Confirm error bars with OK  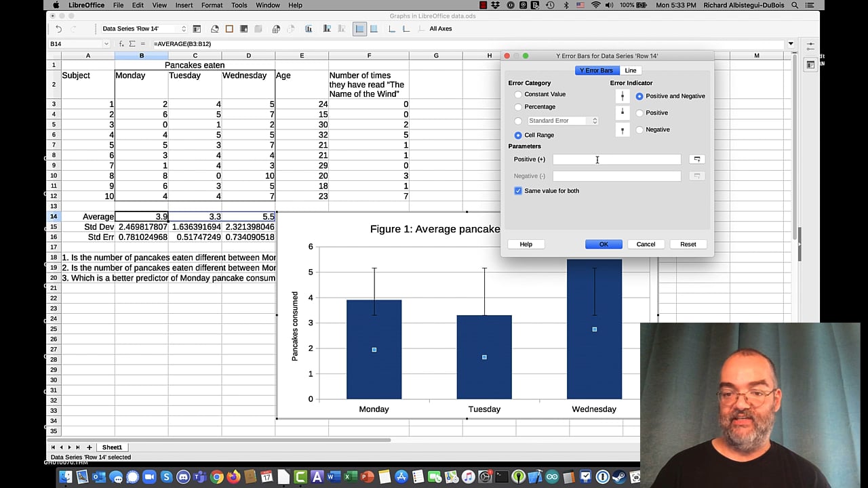point(604,245)
